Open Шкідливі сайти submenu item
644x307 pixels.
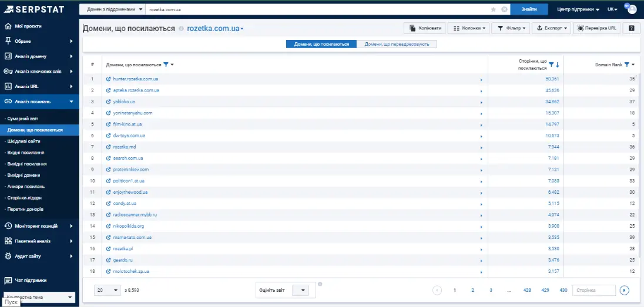pyautogui.click(x=23, y=141)
